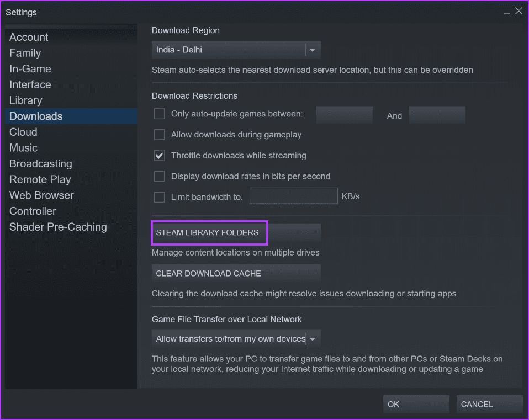
Task: Open the Download Region dropdown showing India - Delhi
Action: (x=236, y=50)
